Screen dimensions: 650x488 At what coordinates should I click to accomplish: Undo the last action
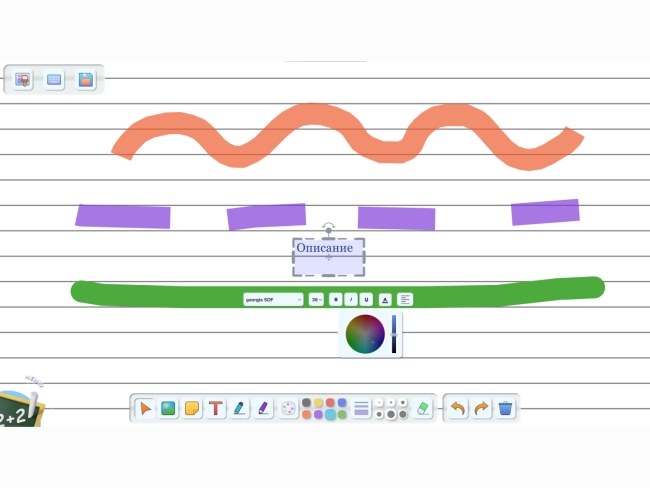tap(458, 409)
